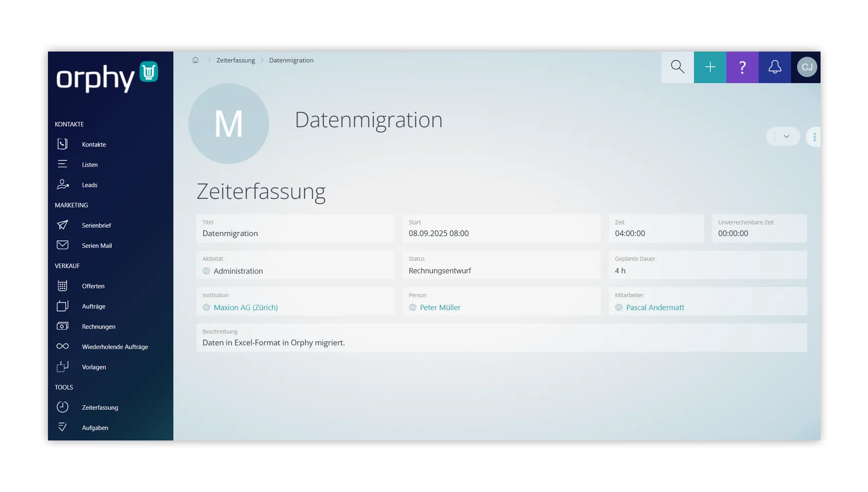868x492 pixels.
Task: Click the Kontakte address book icon
Action: [62, 144]
